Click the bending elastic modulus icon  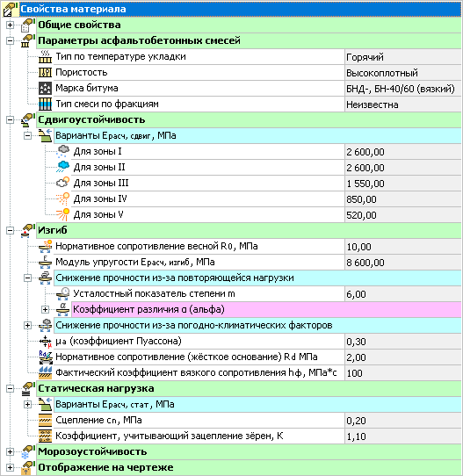[x=45, y=262]
